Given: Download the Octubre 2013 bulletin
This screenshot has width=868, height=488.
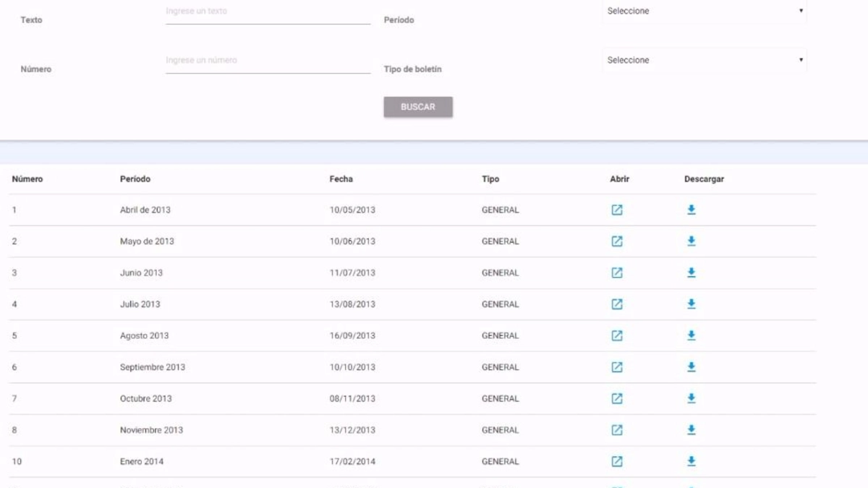Looking at the screenshot, I should [x=691, y=398].
